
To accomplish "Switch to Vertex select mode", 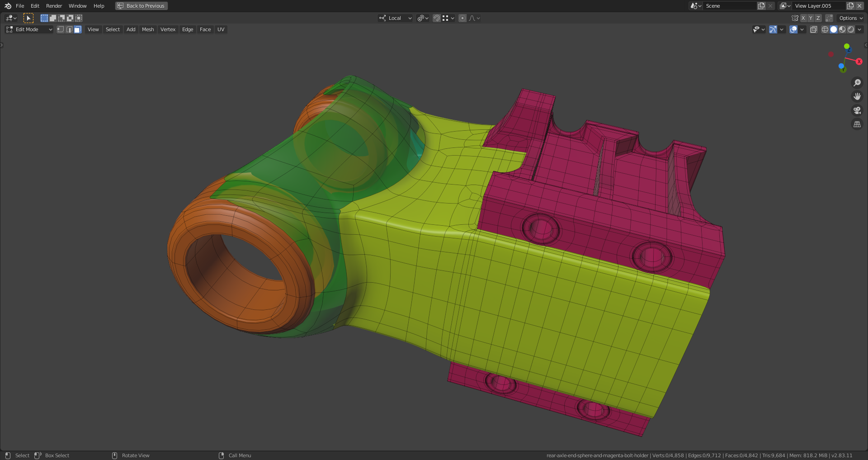I will click(61, 29).
